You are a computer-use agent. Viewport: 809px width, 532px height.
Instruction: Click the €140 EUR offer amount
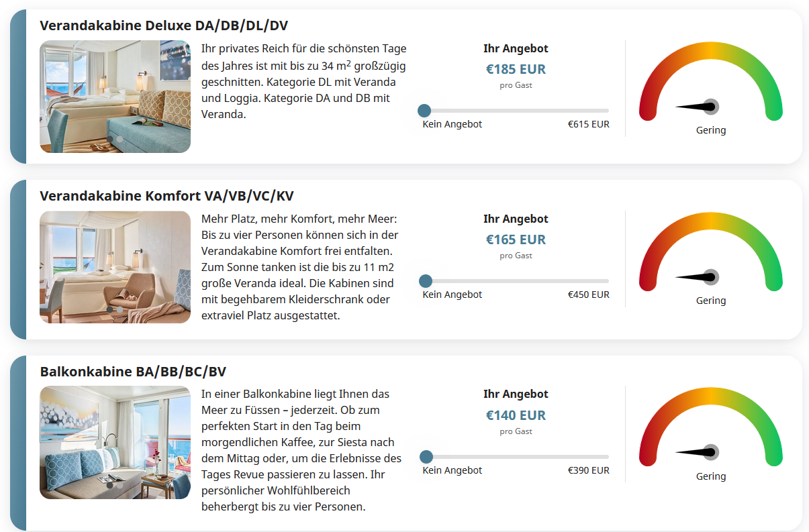coord(516,415)
